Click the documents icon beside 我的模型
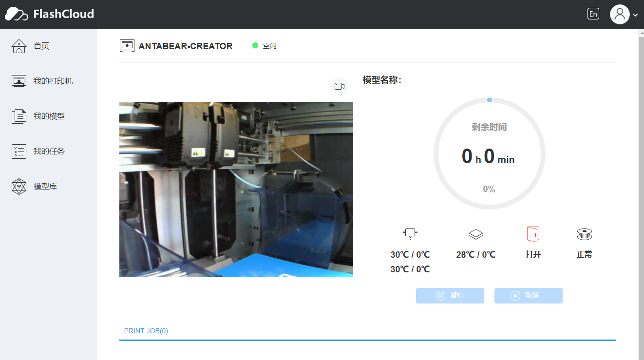Screen dimensions: 644x360 pyautogui.click(x=19, y=116)
